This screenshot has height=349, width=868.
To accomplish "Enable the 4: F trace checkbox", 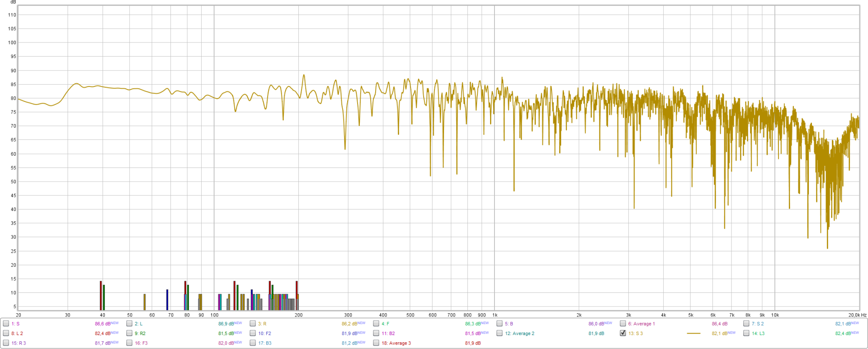I will [x=376, y=324].
